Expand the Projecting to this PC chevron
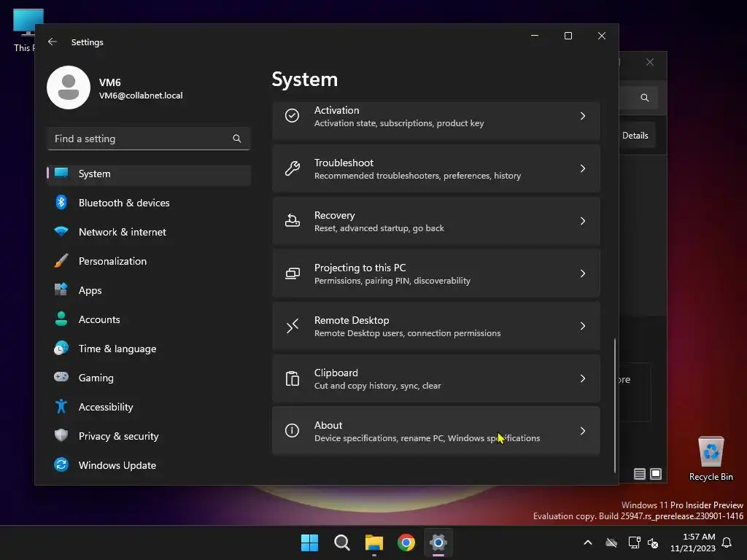 pos(583,273)
